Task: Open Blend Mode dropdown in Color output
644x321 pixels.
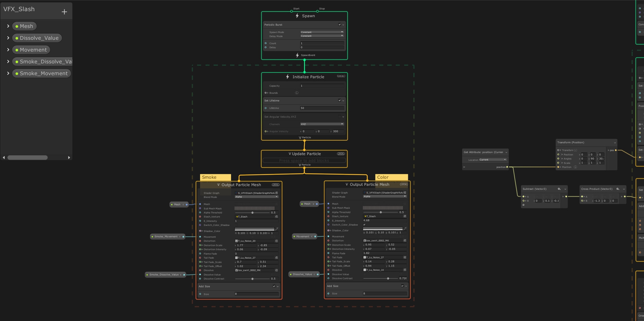Action: pyautogui.click(x=385, y=196)
